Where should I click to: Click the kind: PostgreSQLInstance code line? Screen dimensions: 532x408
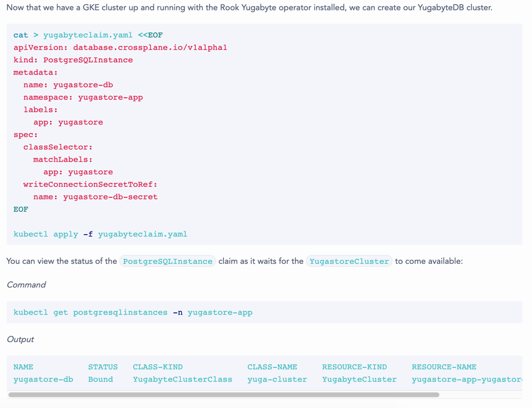tap(73, 60)
